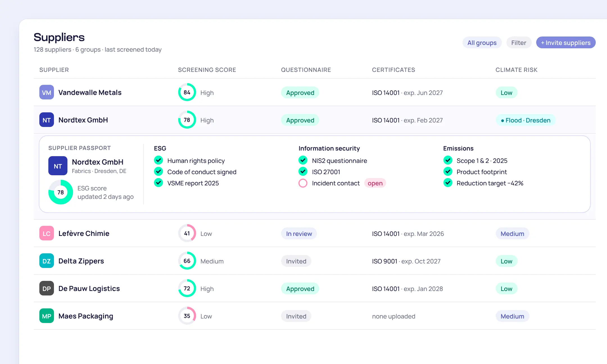Open the Filter options
Viewport: 607px width, 364px height.
(519, 43)
